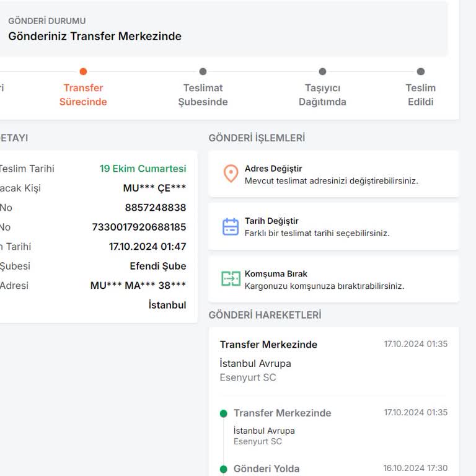Click the Komşuma Bırak transfer icon
Viewport: 476px width, 476px height.
coord(231,279)
